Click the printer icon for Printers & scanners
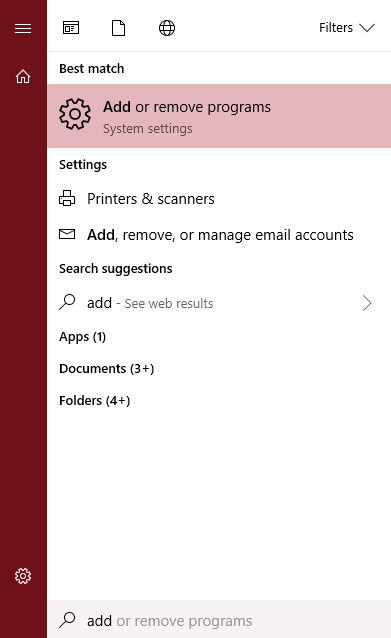Viewport: 391px width, 638px height. [67, 199]
